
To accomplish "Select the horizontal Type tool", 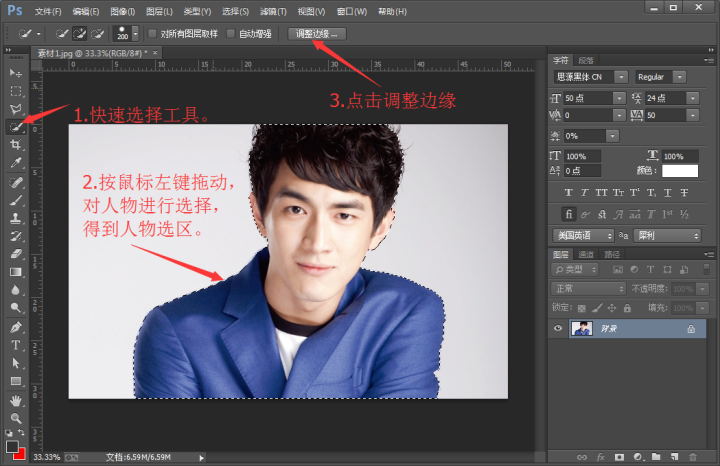I will [x=16, y=345].
